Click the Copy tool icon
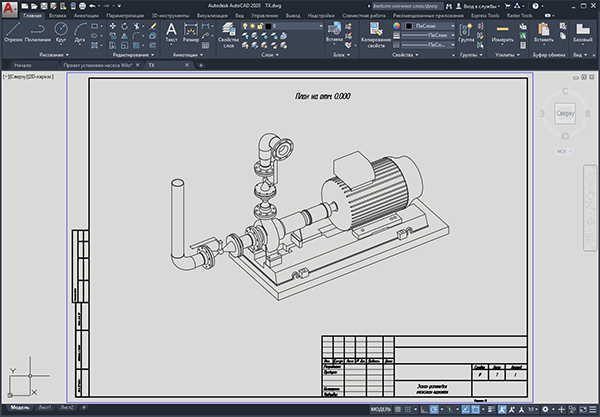Viewport: 600px width, 417px height. click(x=113, y=36)
